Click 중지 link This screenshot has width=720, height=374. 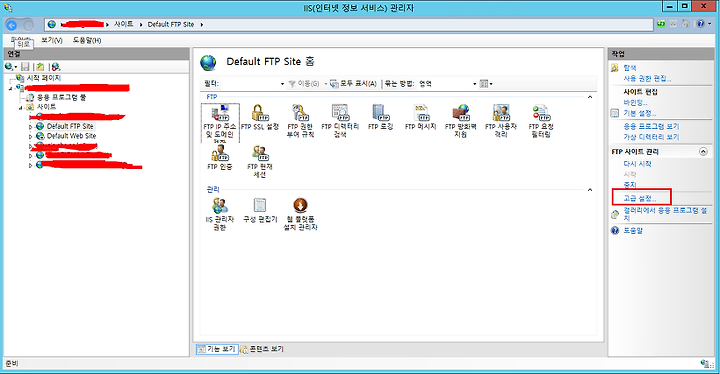630,185
